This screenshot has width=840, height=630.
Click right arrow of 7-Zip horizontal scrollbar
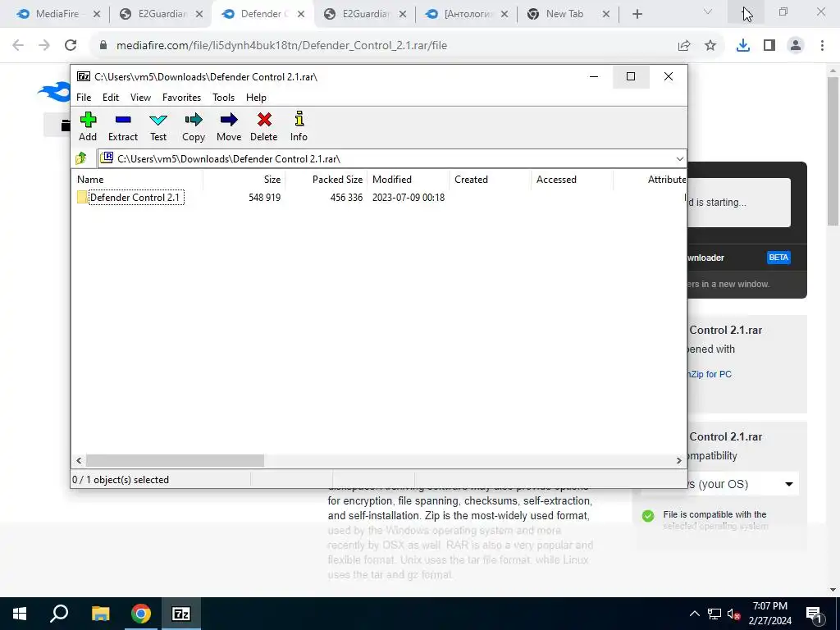click(x=679, y=460)
